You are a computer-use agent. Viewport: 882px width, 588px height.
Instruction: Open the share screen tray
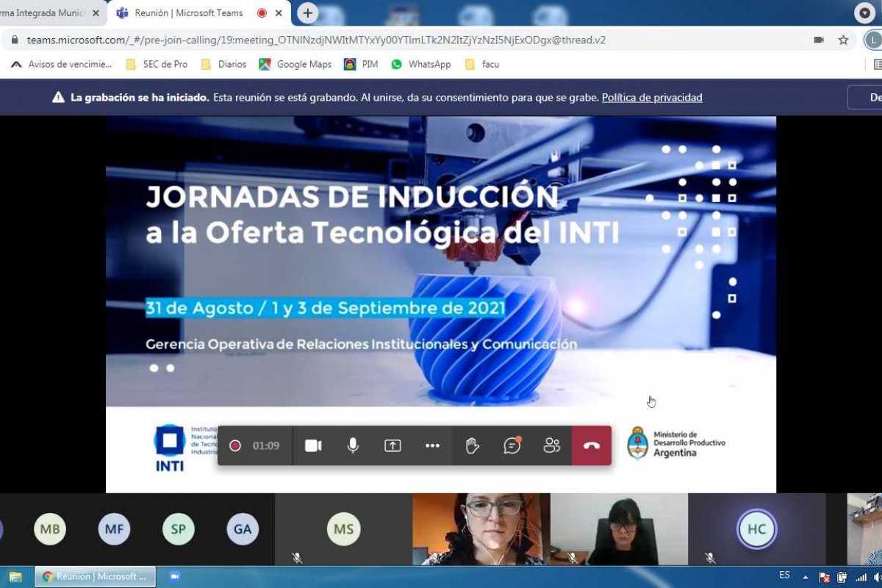tap(392, 445)
